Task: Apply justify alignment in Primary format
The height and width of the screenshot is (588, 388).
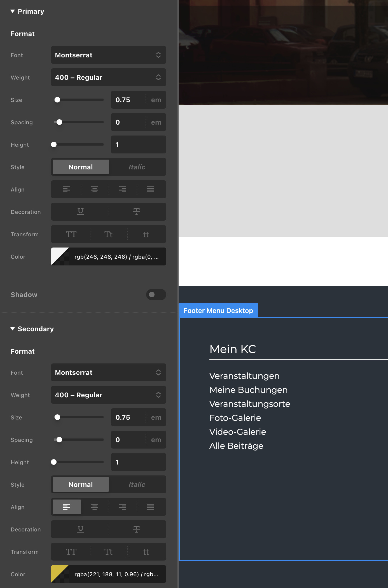Action: pyautogui.click(x=151, y=190)
